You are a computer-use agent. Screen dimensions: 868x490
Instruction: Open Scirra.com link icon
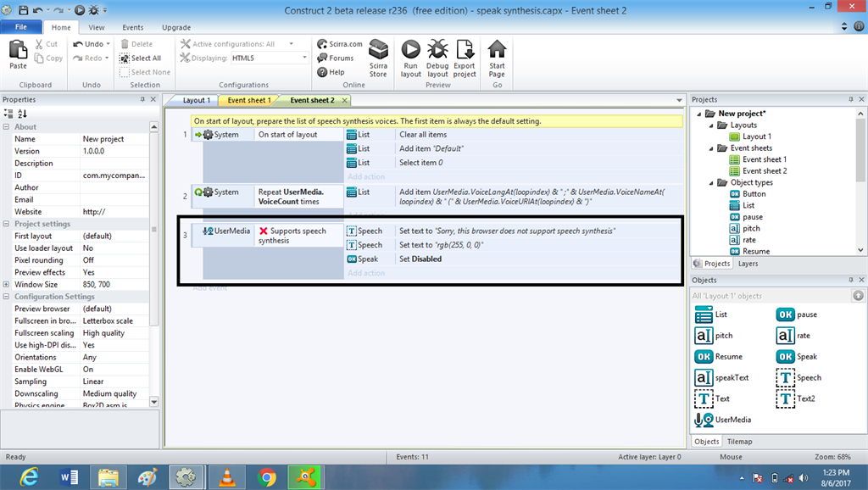tap(321, 44)
